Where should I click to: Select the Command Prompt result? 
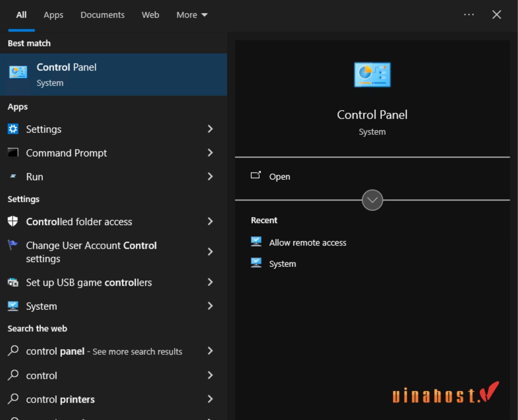click(114, 153)
